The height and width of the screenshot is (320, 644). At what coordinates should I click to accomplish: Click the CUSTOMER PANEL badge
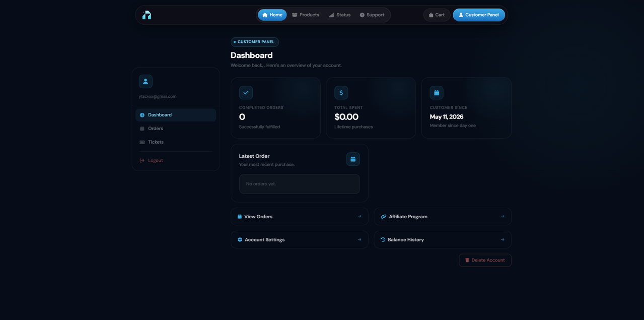coord(255,42)
